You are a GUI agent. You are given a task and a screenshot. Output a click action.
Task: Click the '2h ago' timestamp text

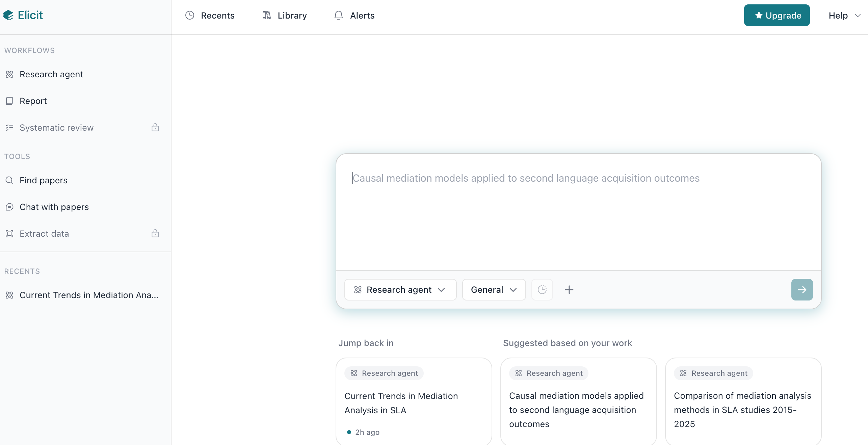[x=367, y=432]
